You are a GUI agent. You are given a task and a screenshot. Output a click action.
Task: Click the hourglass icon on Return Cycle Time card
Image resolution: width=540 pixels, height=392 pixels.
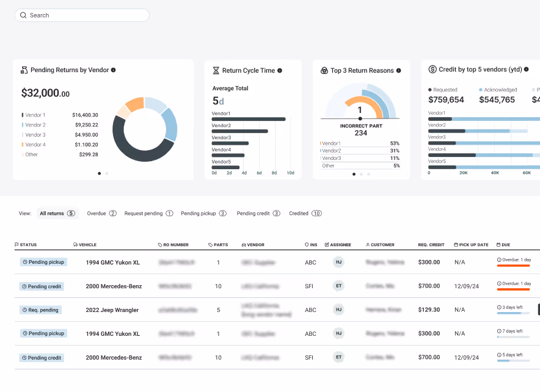pos(216,70)
